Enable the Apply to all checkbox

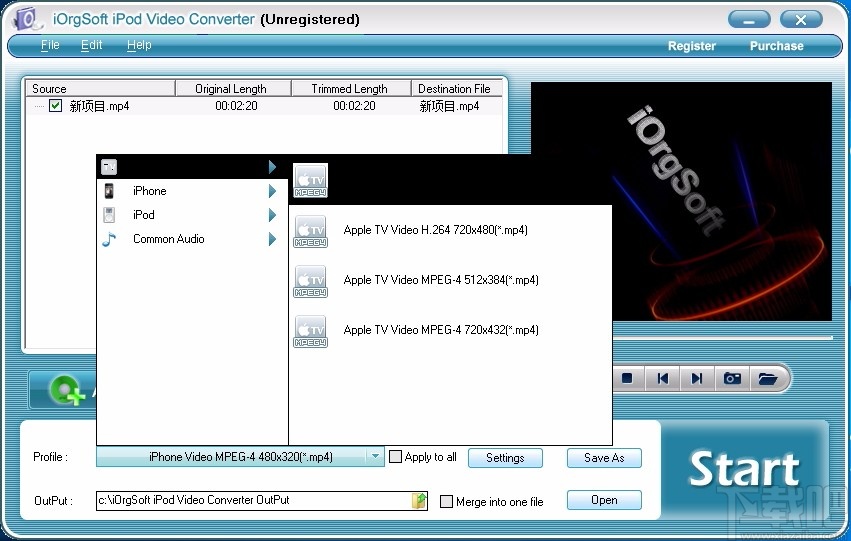(x=396, y=456)
